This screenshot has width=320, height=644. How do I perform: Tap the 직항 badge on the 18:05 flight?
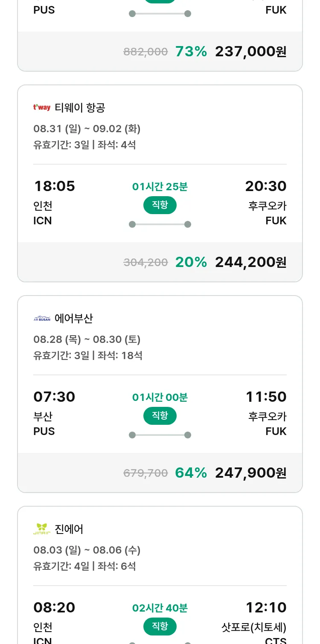(x=160, y=205)
